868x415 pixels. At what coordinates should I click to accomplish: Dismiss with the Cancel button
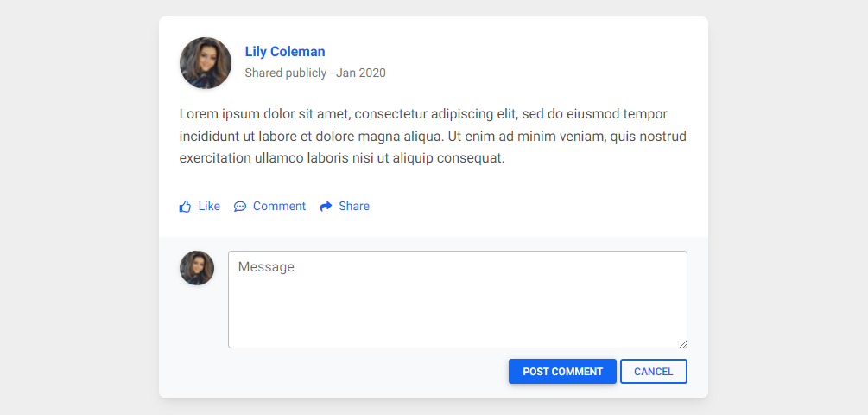pyautogui.click(x=654, y=371)
